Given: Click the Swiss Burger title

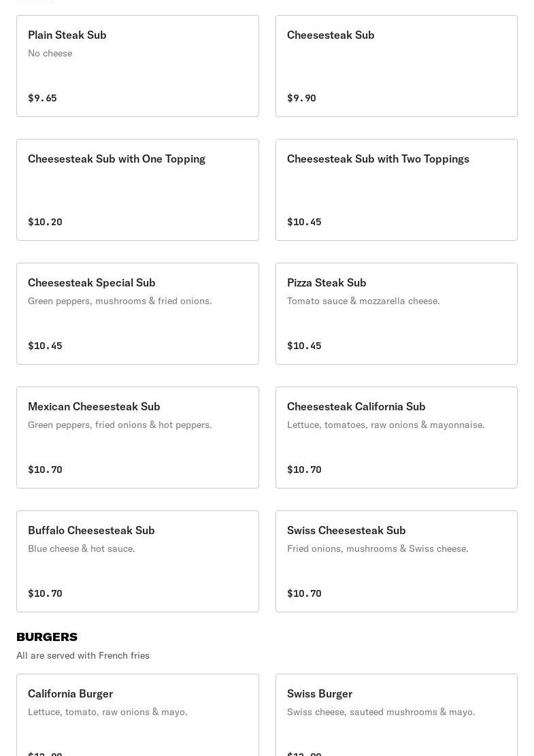Looking at the screenshot, I should pos(320,693).
